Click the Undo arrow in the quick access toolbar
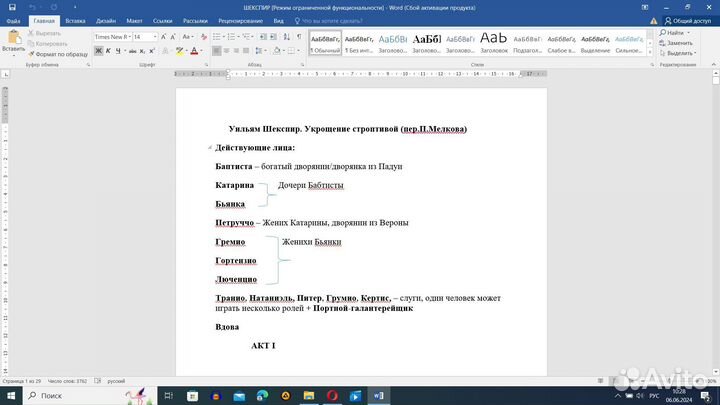This screenshot has width=720, height=405. pyautogui.click(x=32, y=7)
